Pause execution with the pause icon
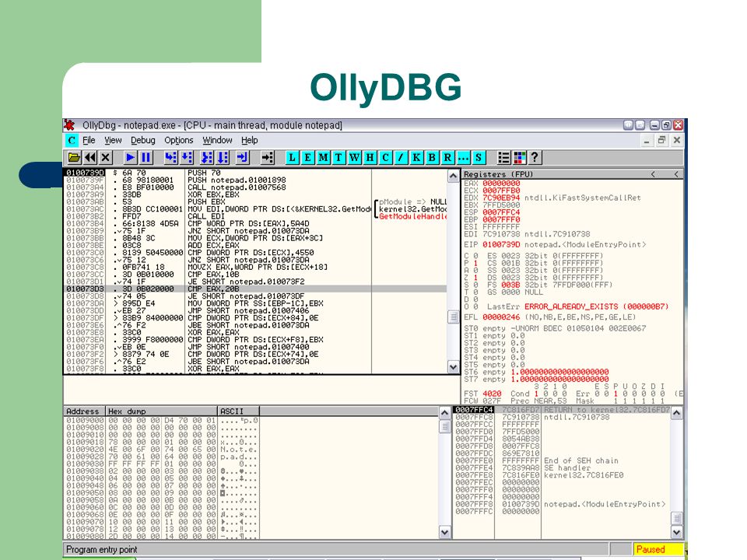This screenshot has width=747, height=560. pyautogui.click(x=146, y=158)
